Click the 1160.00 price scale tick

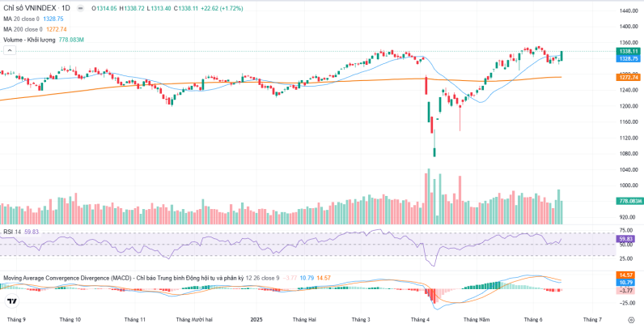click(x=629, y=122)
